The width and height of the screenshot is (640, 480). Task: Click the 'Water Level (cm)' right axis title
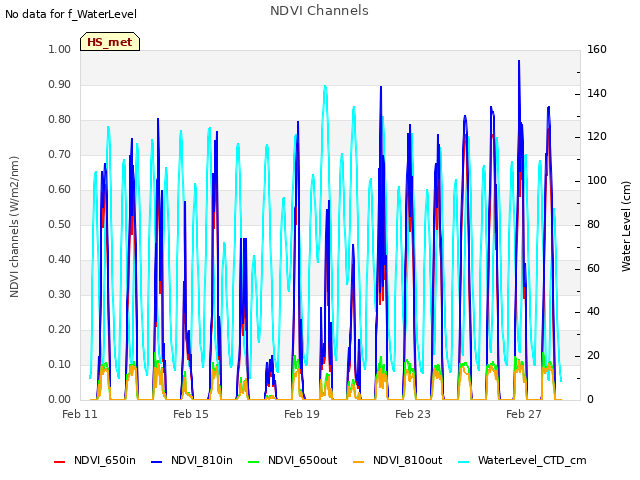tap(626, 227)
